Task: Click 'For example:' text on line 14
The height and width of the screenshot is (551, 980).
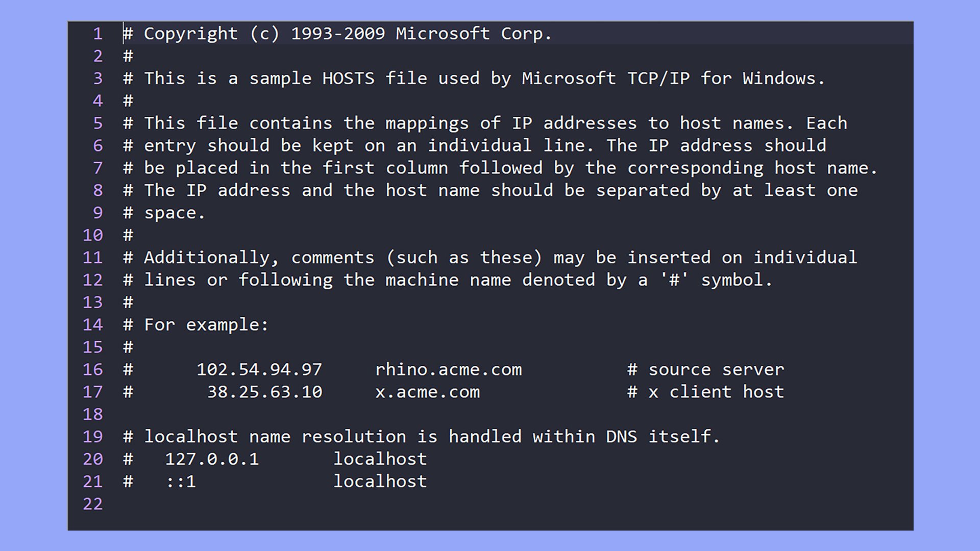Action: 206,325
